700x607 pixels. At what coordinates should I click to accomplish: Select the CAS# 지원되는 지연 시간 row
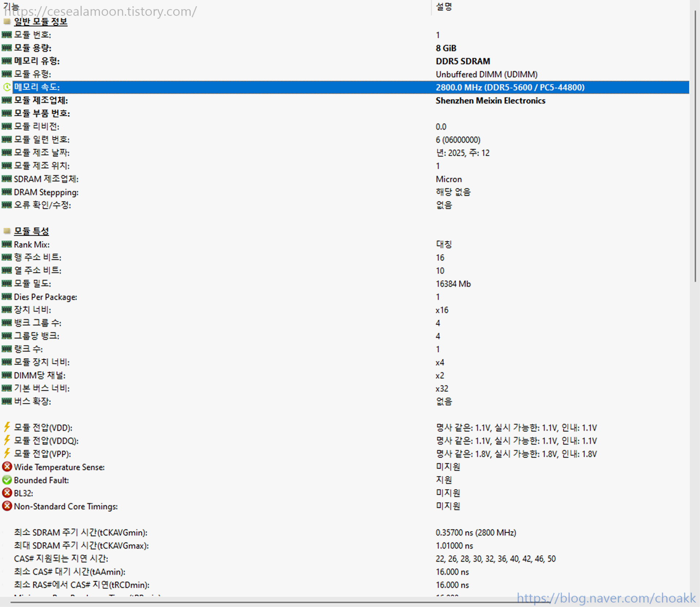pyautogui.click(x=61, y=558)
